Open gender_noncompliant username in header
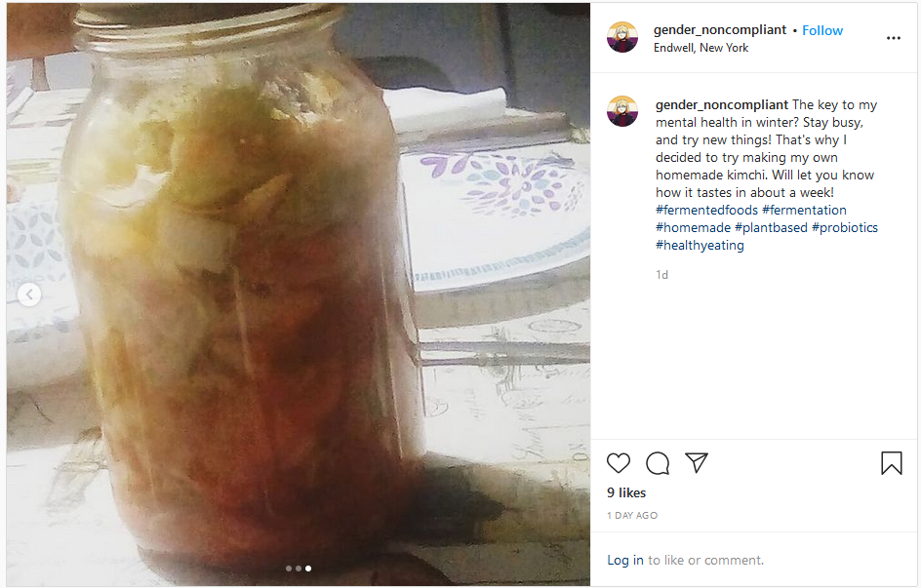921x588 pixels. pyautogui.click(x=720, y=30)
